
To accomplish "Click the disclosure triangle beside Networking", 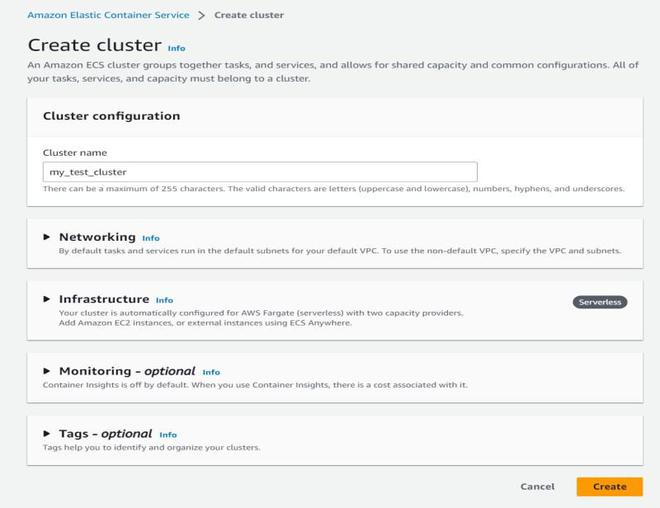I will 47,237.
